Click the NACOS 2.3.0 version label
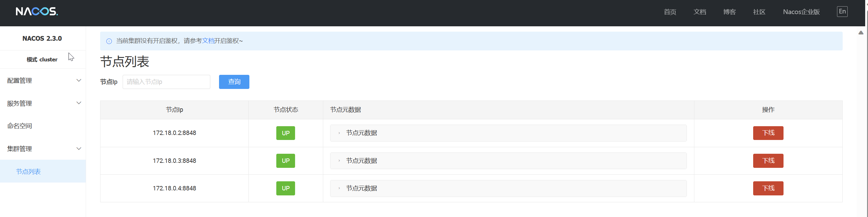This screenshot has width=868, height=217. (42, 39)
